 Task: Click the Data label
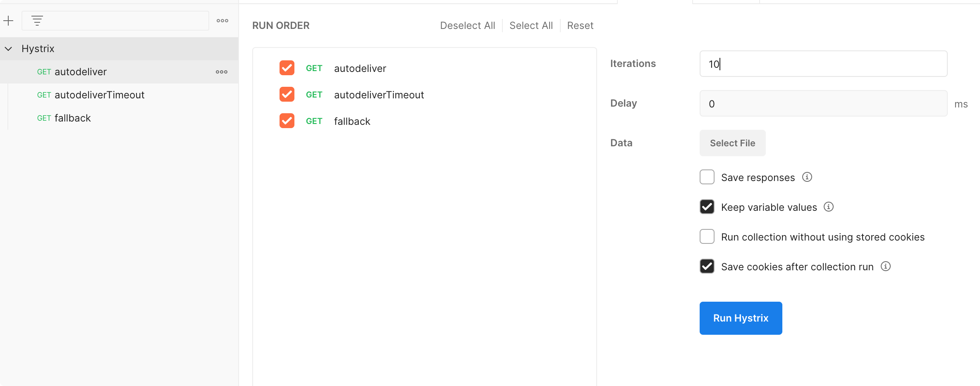pos(621,143)
